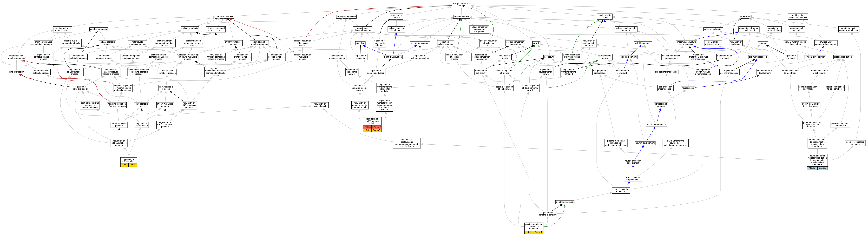Select the 'neuron differentiation' node

[x=656, y=125]
